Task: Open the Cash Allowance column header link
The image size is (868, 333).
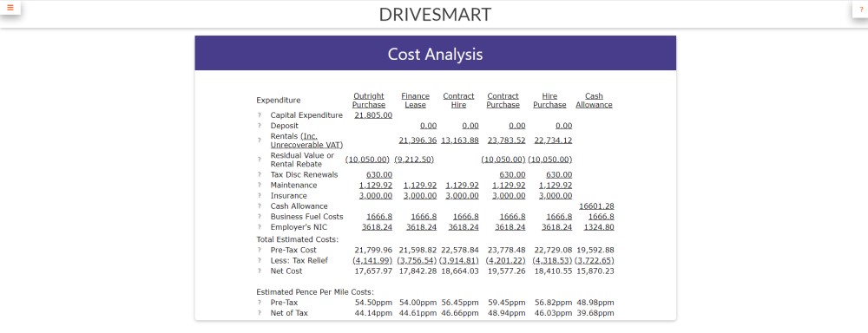Action: point(594,100)
